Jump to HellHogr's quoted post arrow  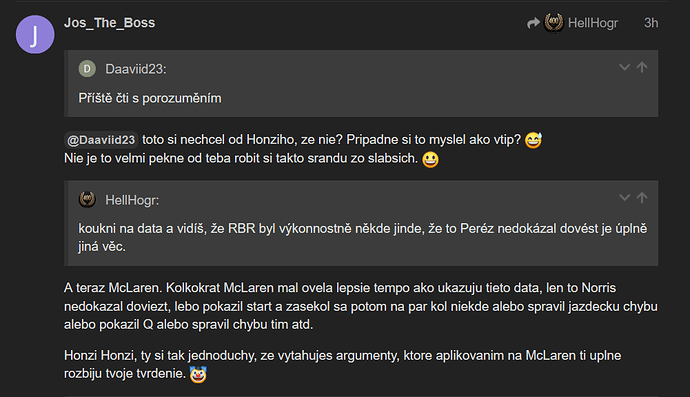[x=642, y=198]
